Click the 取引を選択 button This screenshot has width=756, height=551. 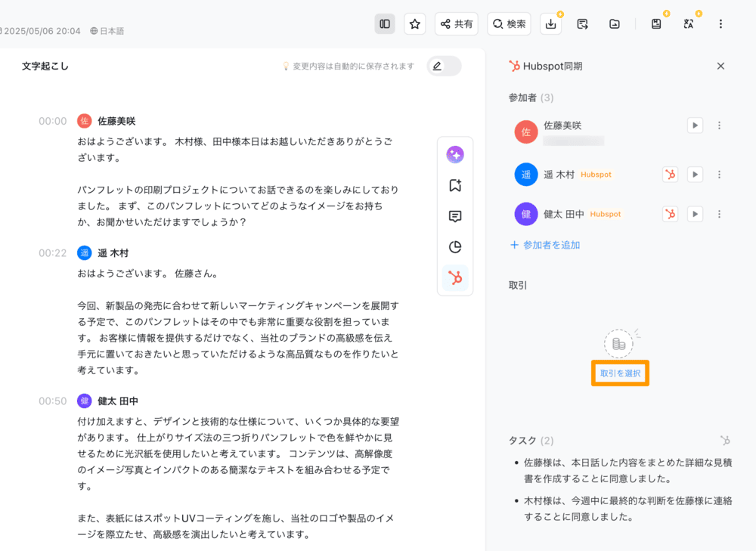coord(620,373)
